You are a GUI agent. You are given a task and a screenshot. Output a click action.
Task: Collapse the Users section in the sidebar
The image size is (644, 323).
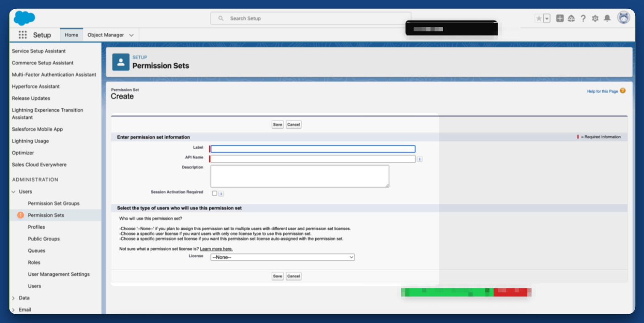[14, 192]
